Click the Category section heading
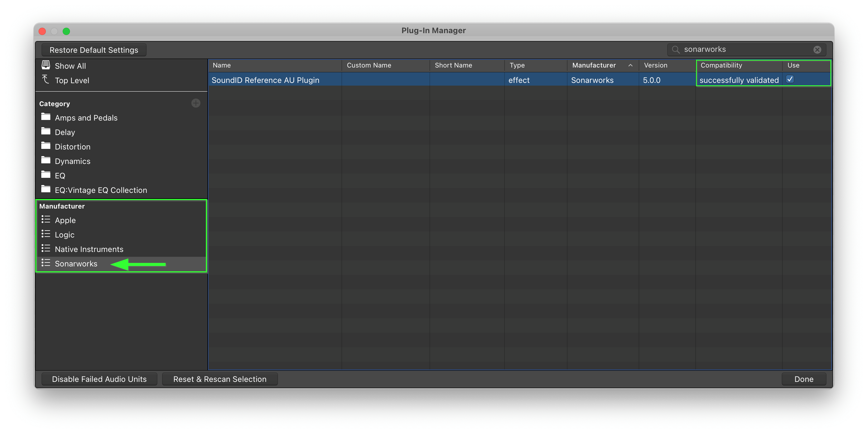 [55, 104]
